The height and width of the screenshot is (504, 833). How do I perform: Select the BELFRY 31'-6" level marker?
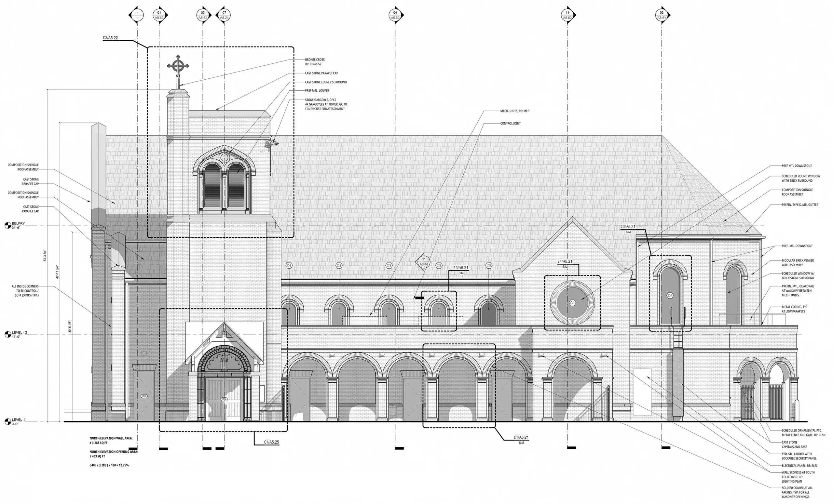[x=15, y=225]
